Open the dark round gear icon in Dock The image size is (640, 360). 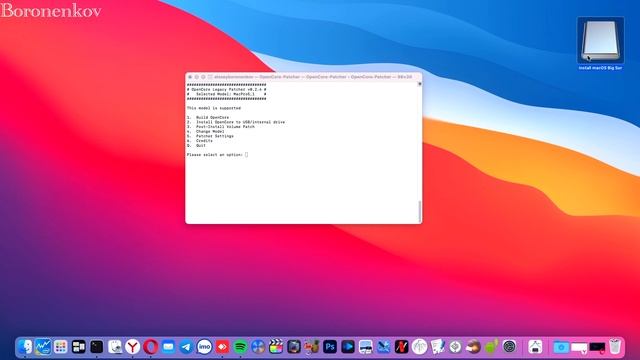pyautogui.click(x=509, y=347)
